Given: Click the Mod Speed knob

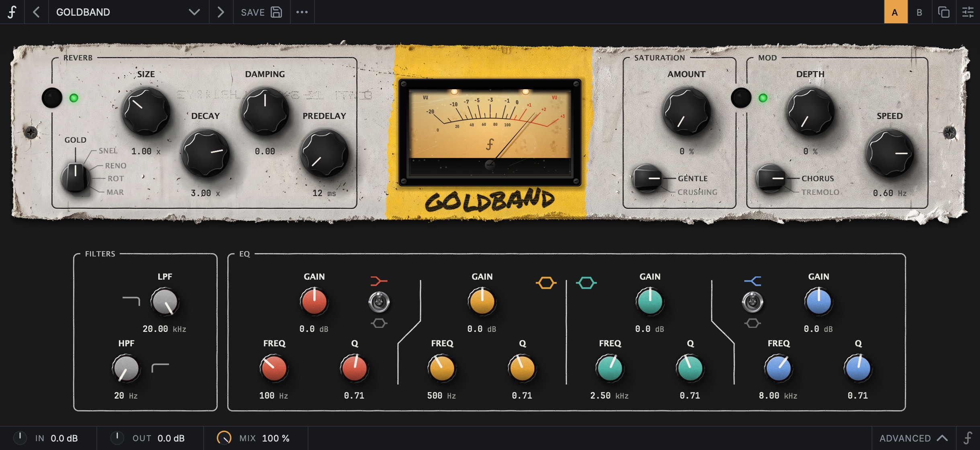Looking at the screenshot, I should 890,153.
